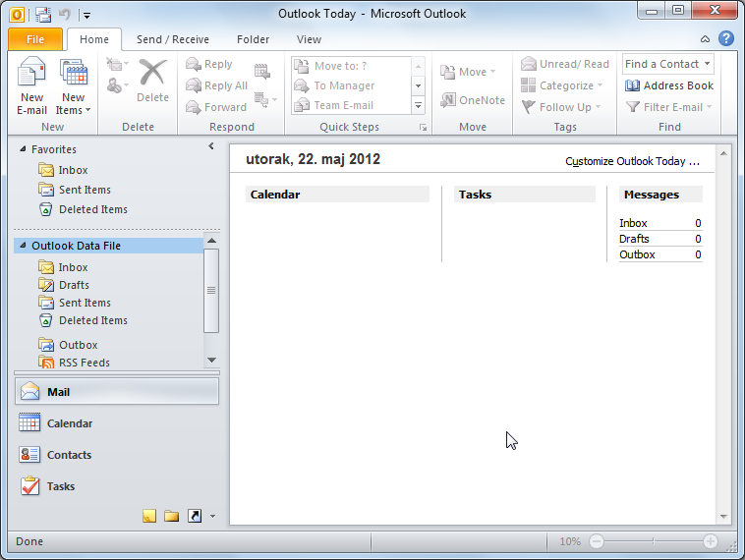Switch to the Contacts view
The width and height of the screenshot is (745, 560).
(x=117, y=455)
